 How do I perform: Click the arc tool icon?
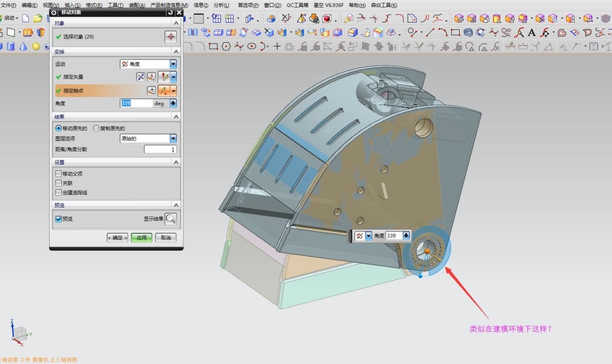[443, 32]
